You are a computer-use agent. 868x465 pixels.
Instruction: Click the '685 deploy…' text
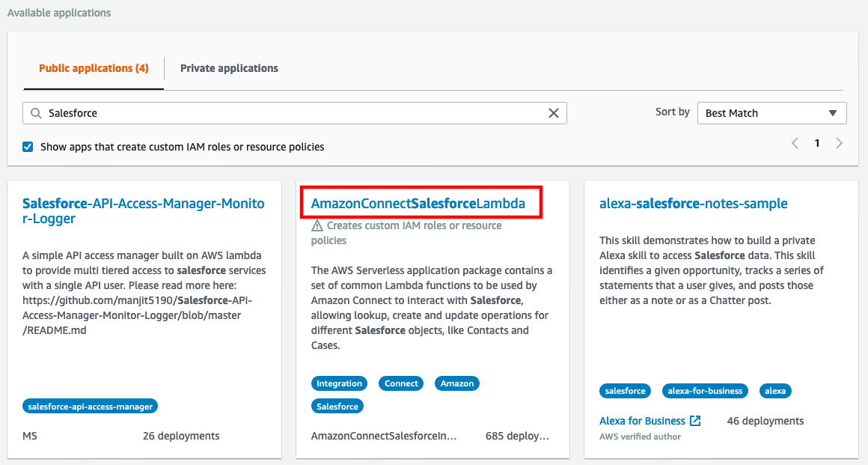518,437
